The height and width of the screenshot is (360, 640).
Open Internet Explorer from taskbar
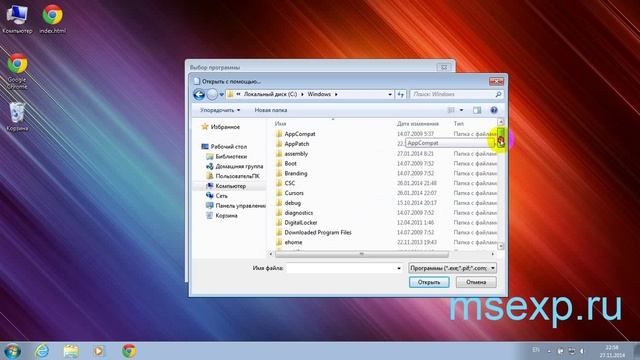pos(42,351)
